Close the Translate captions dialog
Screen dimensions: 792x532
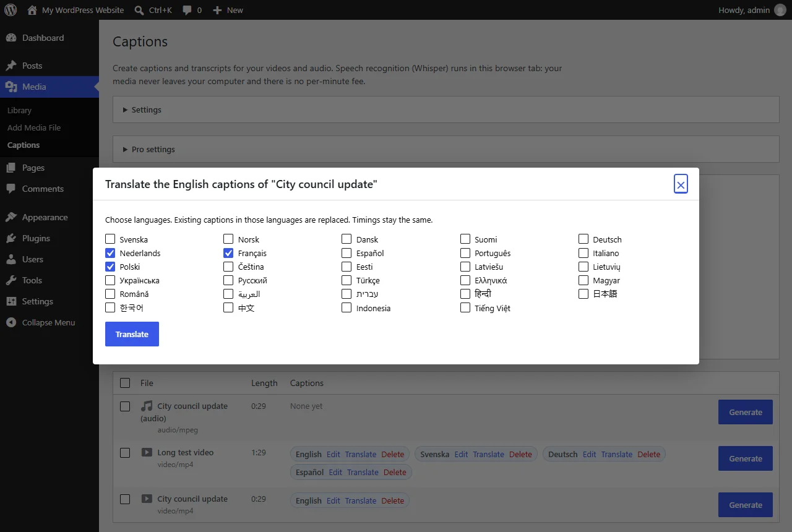coord(681,184)
